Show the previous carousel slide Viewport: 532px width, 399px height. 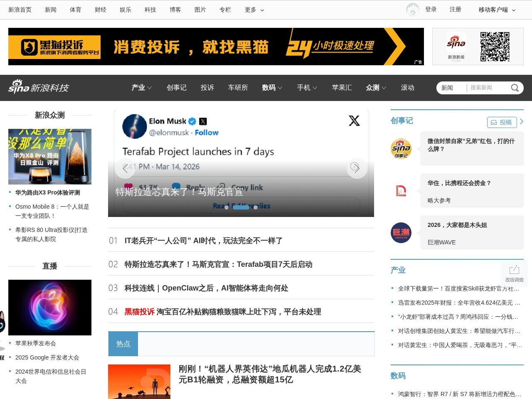coord(125,168)
